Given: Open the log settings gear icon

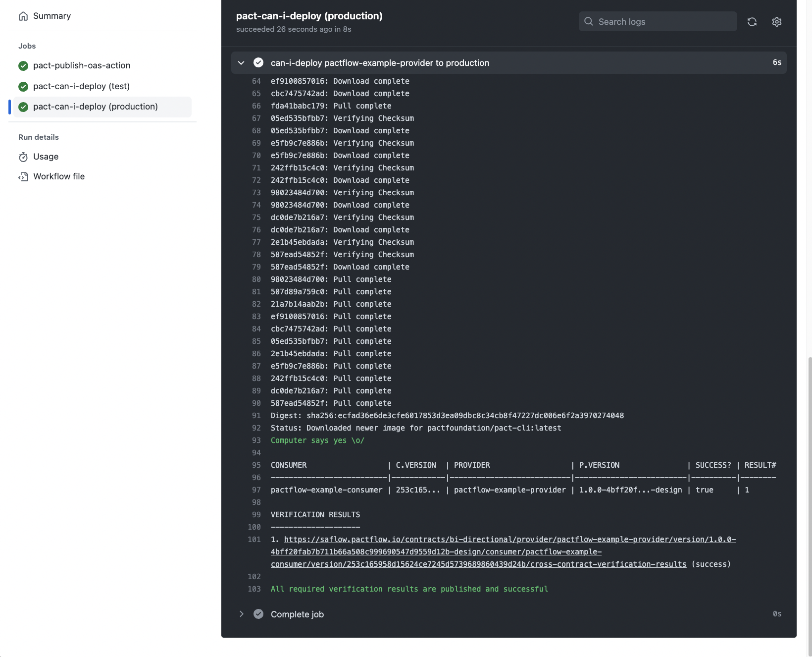Looking at the screenshot, I should pos(776,21).
